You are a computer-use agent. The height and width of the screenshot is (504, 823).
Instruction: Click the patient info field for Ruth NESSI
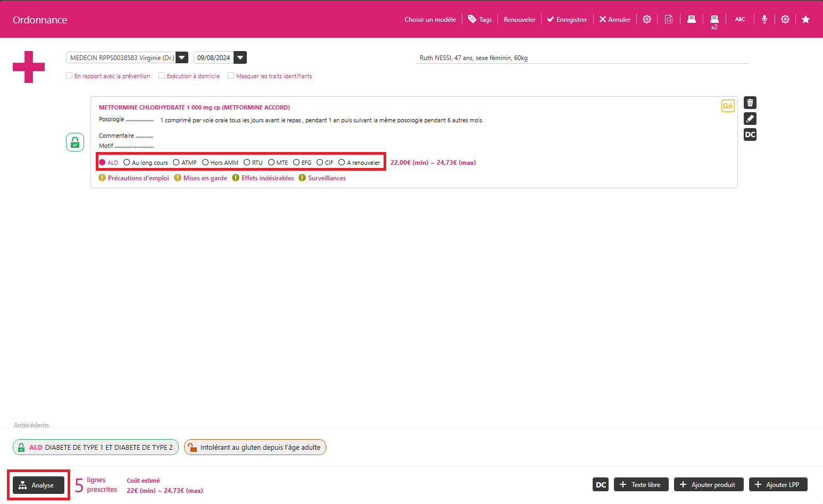(x=581, y=58)
